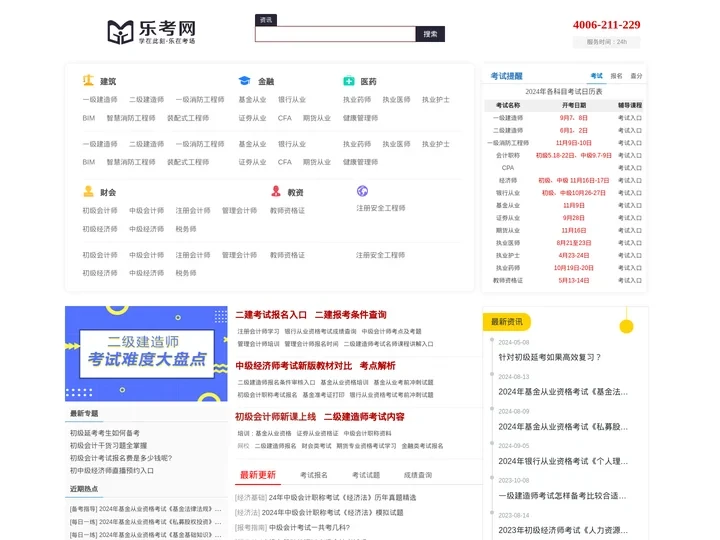Click the 搜索 search button
Screen dimensions: 720x540
[x=430, y=34]
